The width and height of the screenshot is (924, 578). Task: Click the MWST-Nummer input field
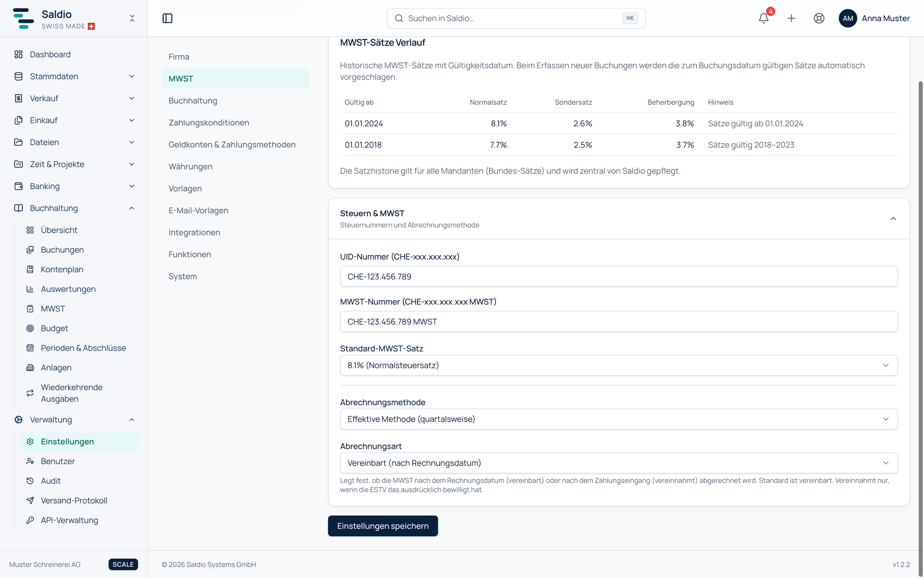click(619, 322)
